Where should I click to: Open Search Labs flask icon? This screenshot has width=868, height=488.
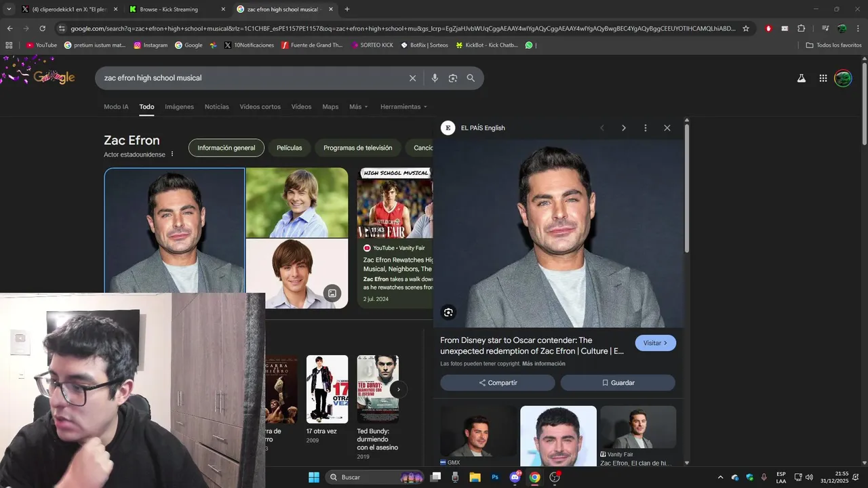(802, 78)
